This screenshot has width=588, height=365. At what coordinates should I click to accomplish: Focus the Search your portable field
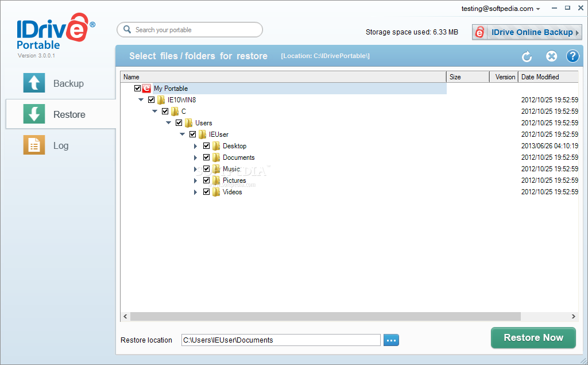point(189,30)
